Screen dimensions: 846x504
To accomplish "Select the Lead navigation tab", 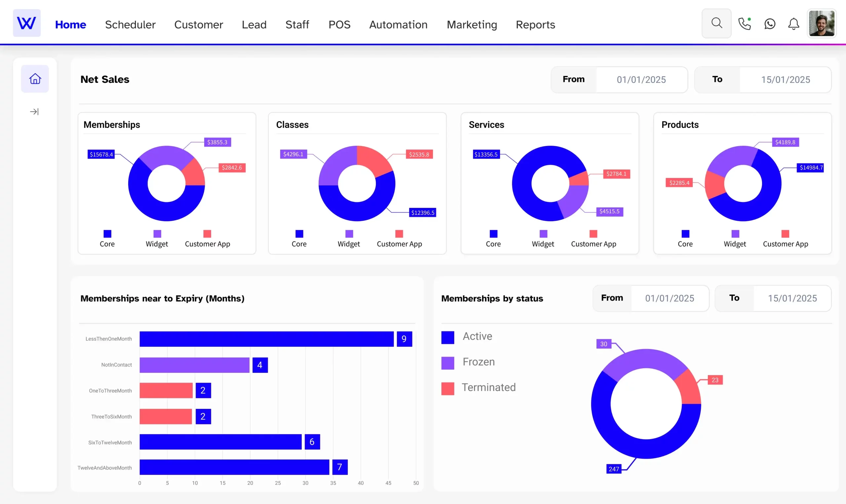I will pos(254,24).
